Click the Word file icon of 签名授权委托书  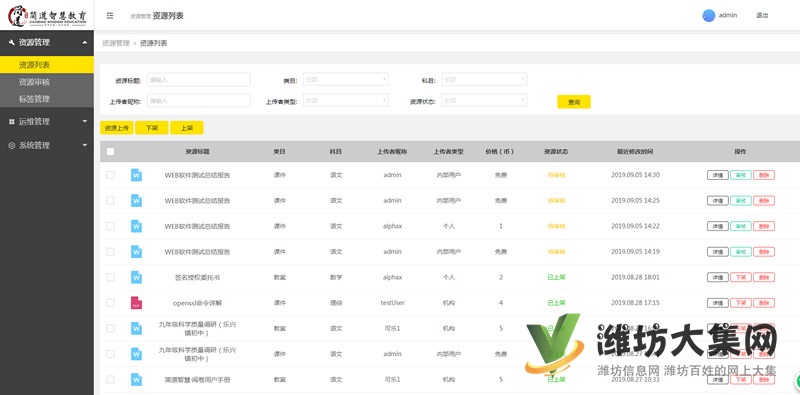click(136, 277)
